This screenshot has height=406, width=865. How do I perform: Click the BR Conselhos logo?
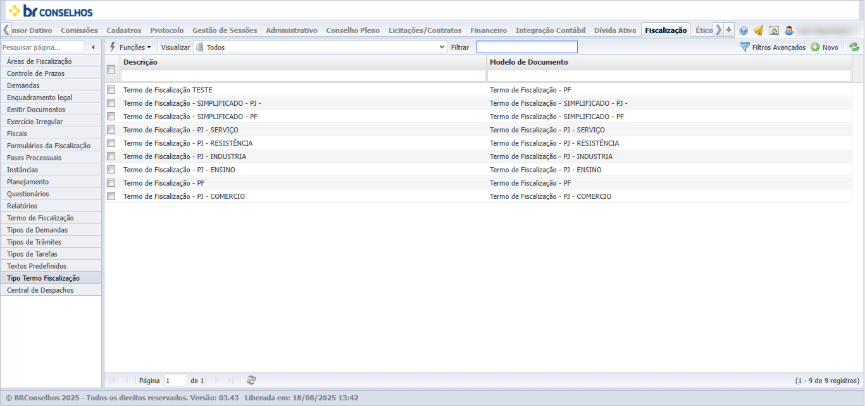coord(51,11)
